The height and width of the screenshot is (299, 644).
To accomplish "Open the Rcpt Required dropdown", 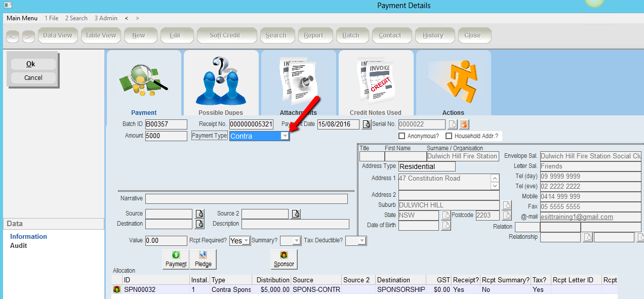I will coord(246,241).
